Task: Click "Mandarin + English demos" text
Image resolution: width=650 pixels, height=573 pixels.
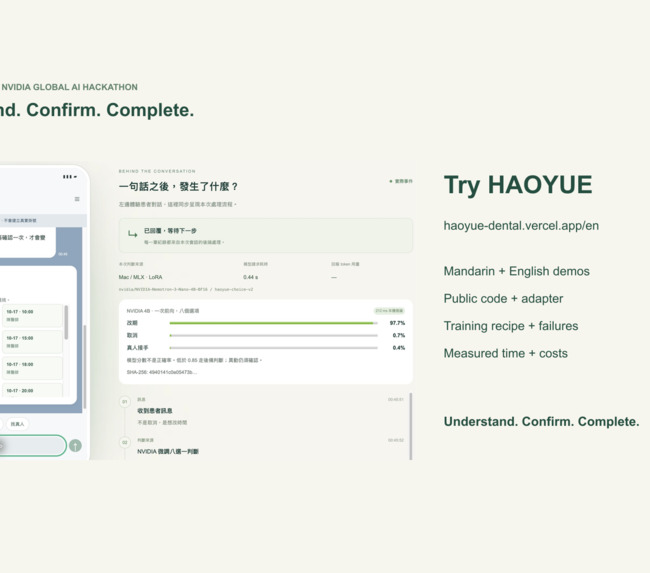Action: tap(517, 271)
